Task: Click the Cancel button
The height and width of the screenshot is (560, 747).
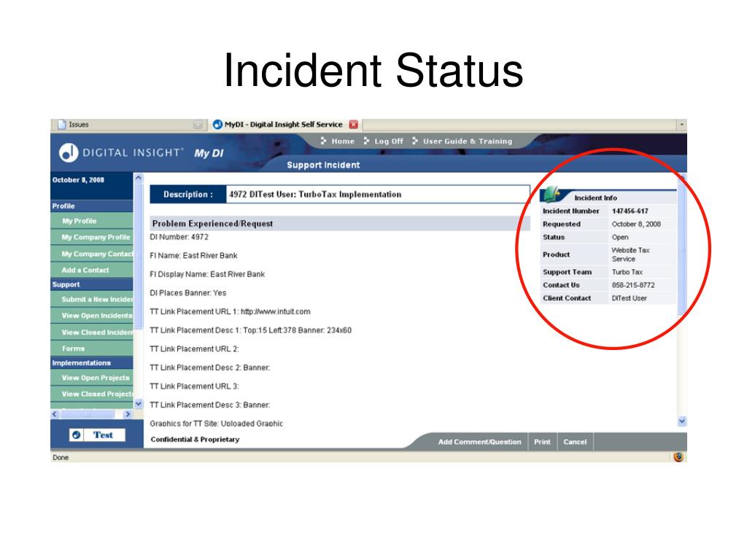Action: click(x=575, y=442)
